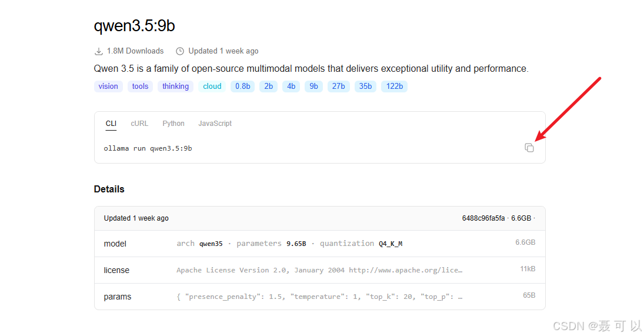Click 'Updated 1 week ago' in Details header

click(x=136, y=218)
